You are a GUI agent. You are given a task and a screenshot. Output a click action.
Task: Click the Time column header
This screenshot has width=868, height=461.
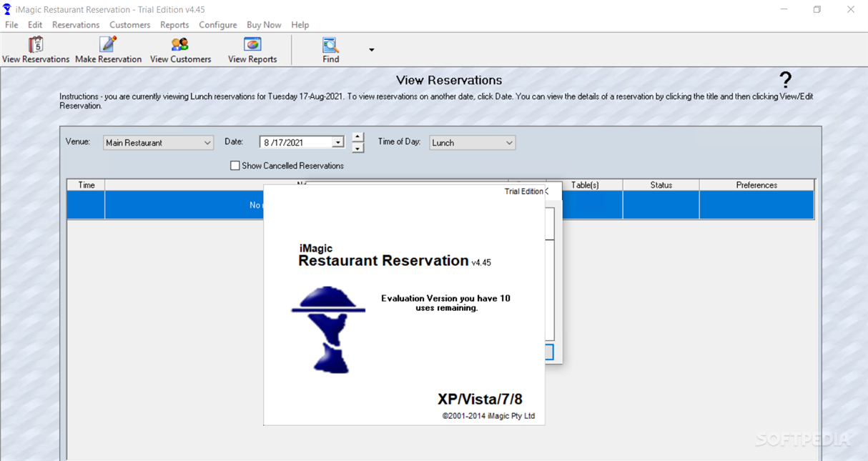pyautogui.click(x=86, y=185)
